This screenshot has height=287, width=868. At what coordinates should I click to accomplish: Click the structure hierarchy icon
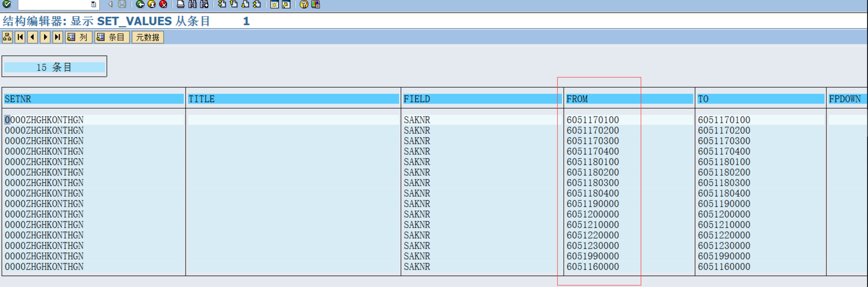[7, 37]
